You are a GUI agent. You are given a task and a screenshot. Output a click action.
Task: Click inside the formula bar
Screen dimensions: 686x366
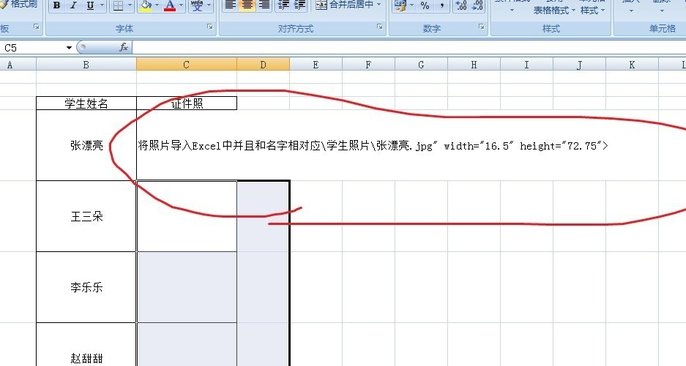click(409, 48)
